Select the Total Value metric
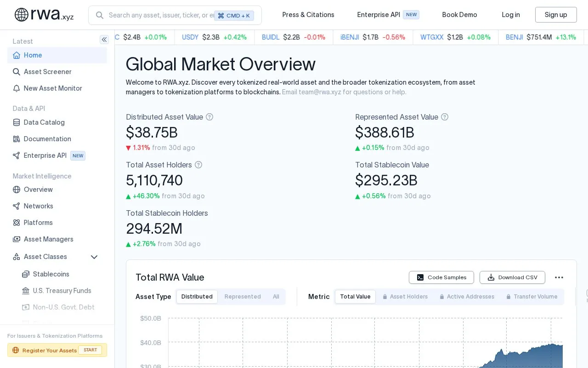This screenshot has width=588, height=368. click(x=355, y=297)
